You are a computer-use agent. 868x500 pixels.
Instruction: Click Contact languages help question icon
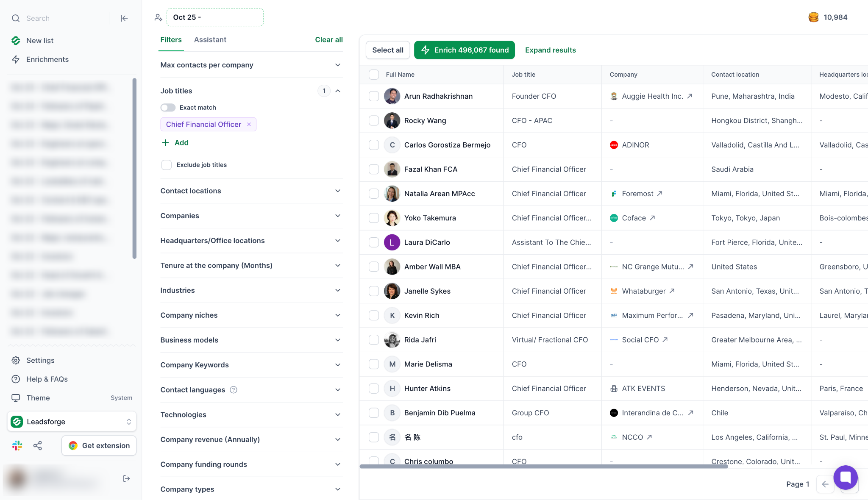(234, 390)
